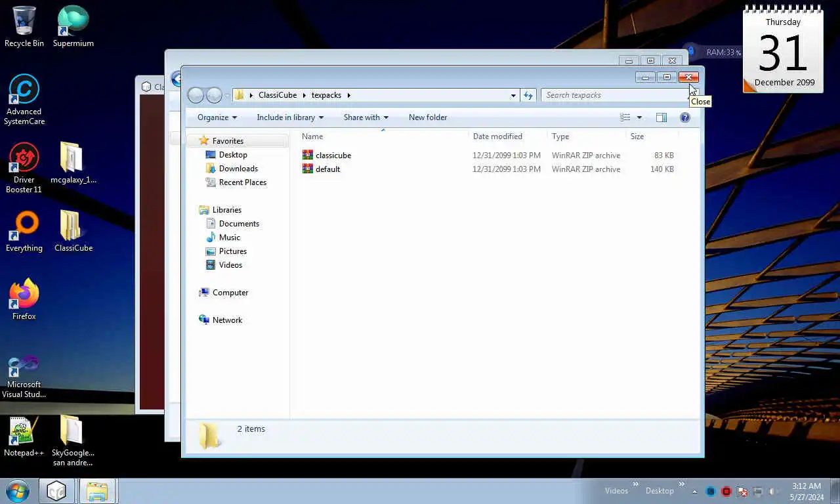840x504 pixels.
Task: Open Desktop under Favorites
Action: coord(233,155)
